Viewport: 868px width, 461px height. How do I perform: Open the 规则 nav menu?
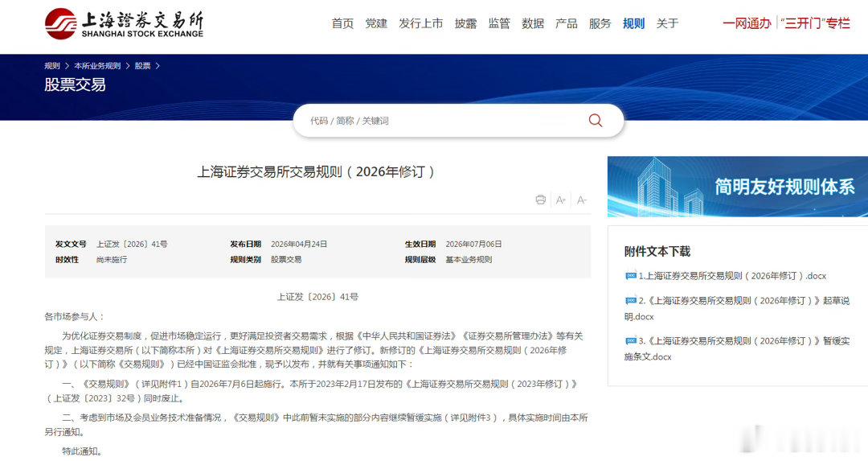[633, 23]
